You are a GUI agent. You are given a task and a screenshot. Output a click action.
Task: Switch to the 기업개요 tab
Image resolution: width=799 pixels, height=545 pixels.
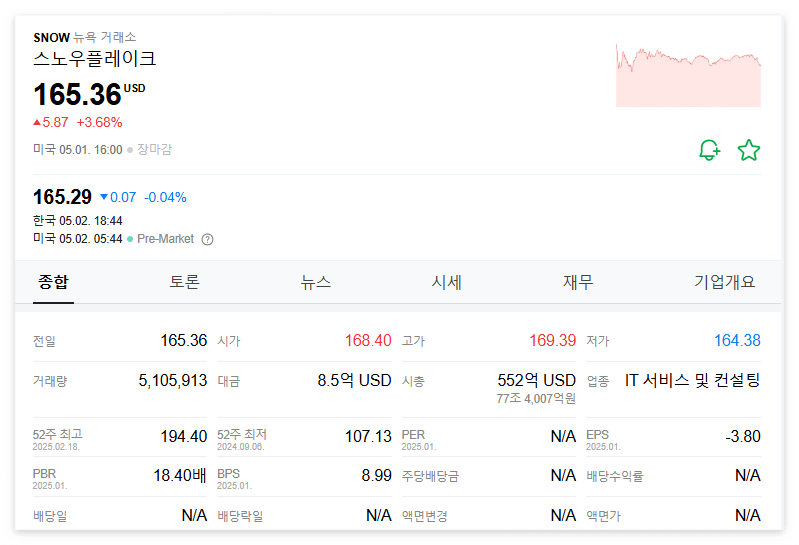click(725, 282)
